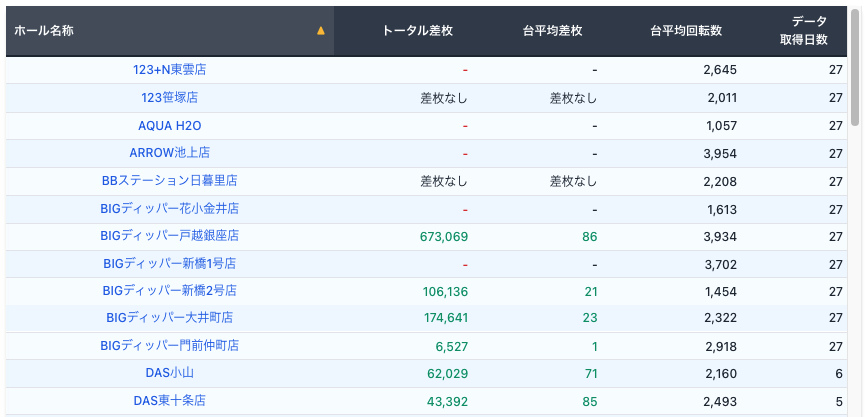
Task: View BIGディッパー大井町店 details
Action: click(169, 318)
